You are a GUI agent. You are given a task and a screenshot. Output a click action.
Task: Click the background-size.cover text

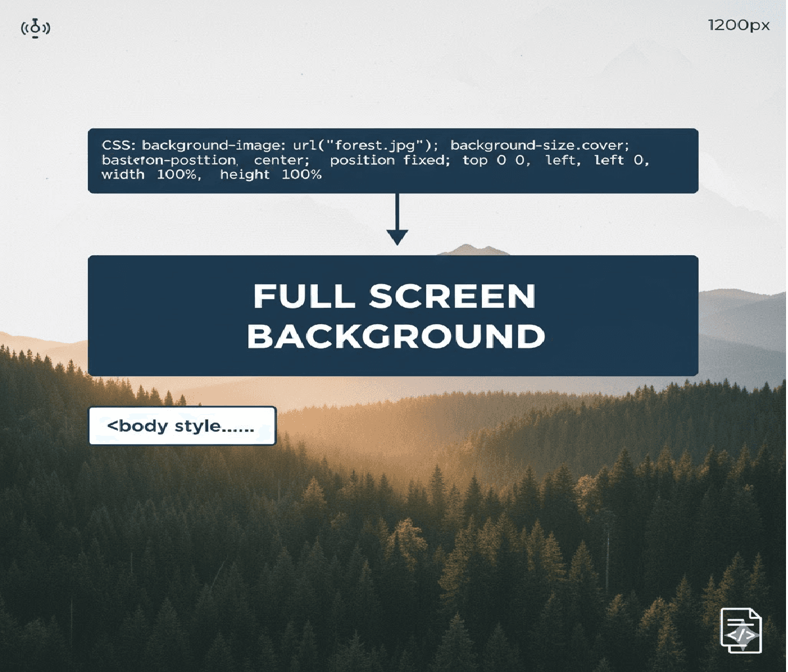pyautogui.click(x=540, y=146)
